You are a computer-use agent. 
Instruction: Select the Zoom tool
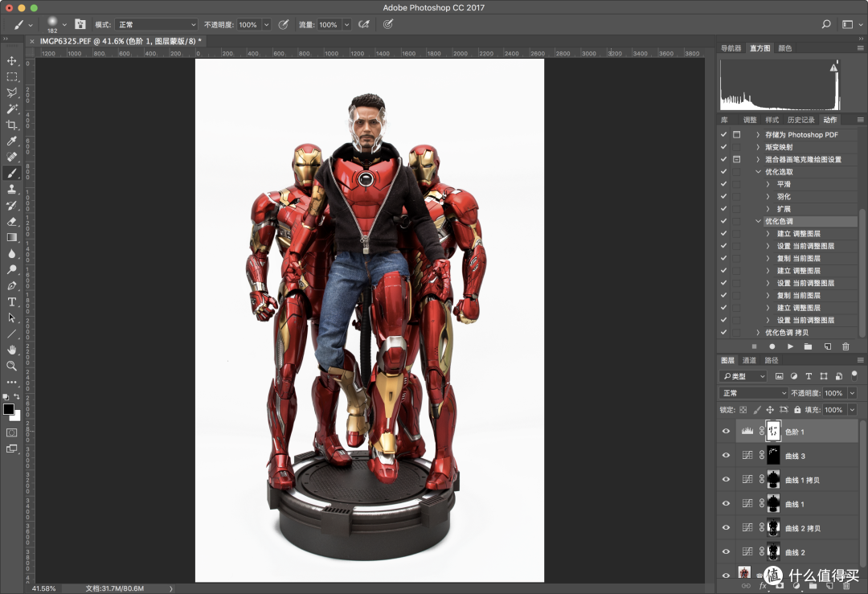click(11, 366)
